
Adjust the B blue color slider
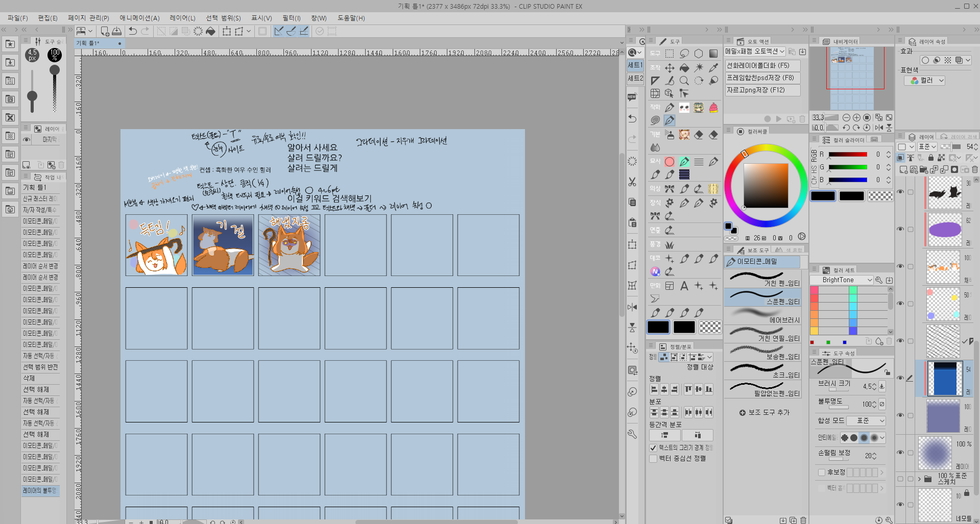pos(848,180)
